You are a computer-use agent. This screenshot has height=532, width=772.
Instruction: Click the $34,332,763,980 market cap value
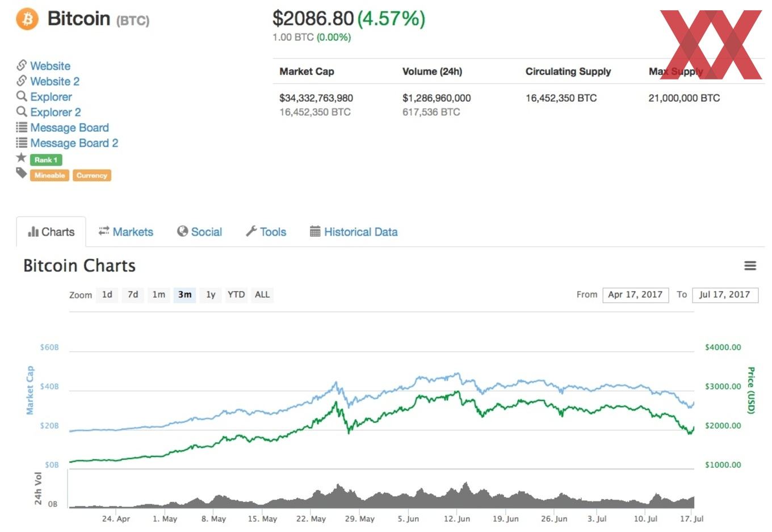pyautogui.click(x=316, y=98)
